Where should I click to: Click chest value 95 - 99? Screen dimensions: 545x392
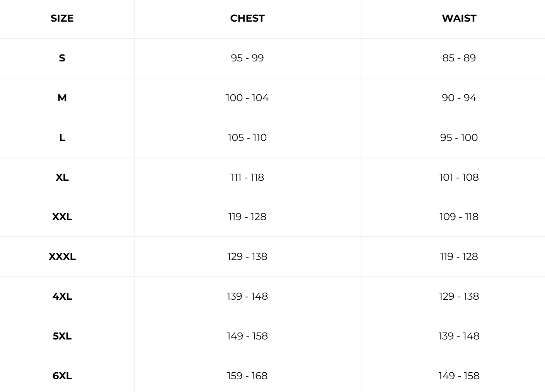(247, 58)
